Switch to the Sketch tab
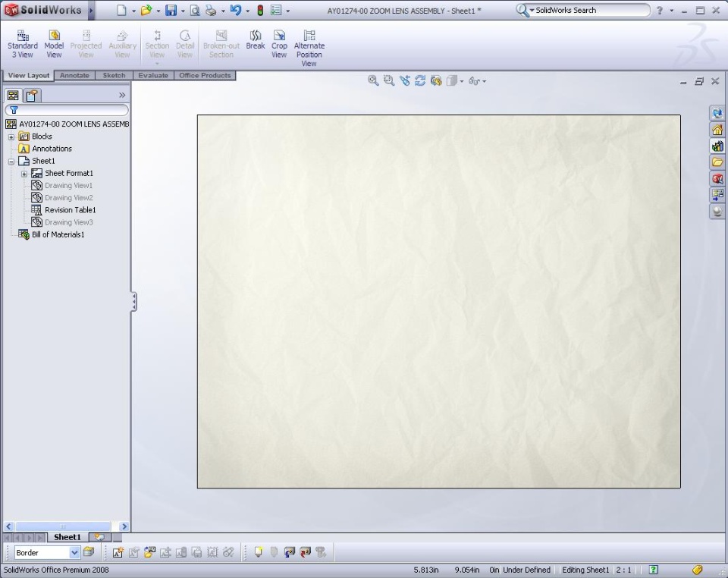728x578 pixels. [x=114, y=75]
